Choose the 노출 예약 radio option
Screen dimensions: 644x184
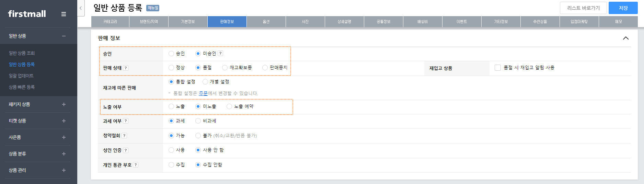point(229,106)
